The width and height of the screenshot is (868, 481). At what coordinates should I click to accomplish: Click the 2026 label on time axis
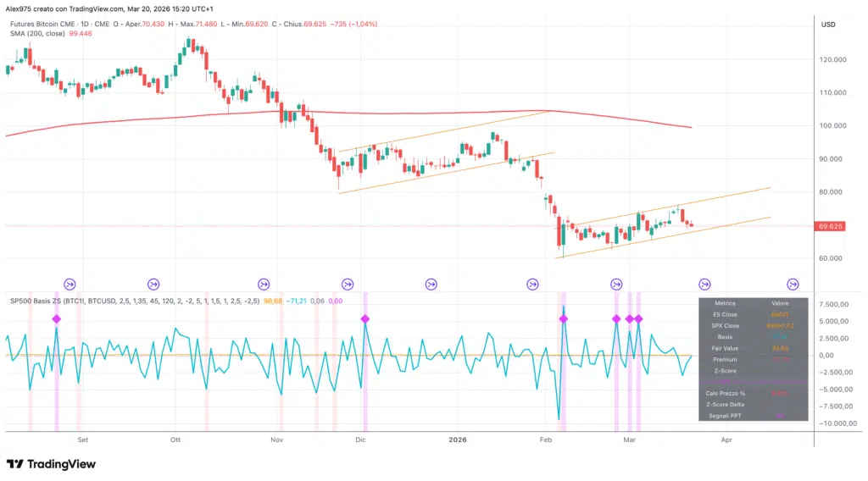point(458,440)
